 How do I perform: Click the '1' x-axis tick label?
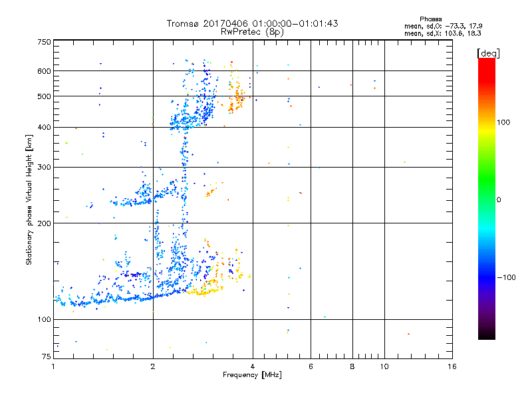(x=53, y=366)
